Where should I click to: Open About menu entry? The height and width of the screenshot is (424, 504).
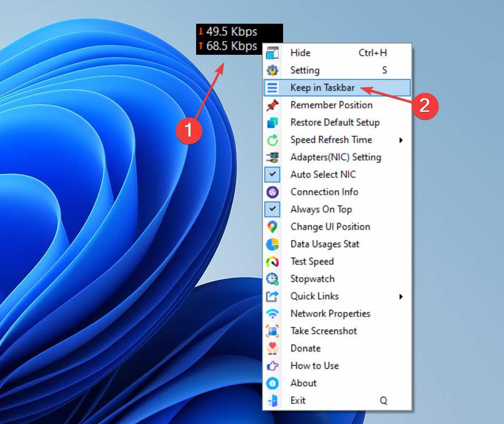(337, 383)
